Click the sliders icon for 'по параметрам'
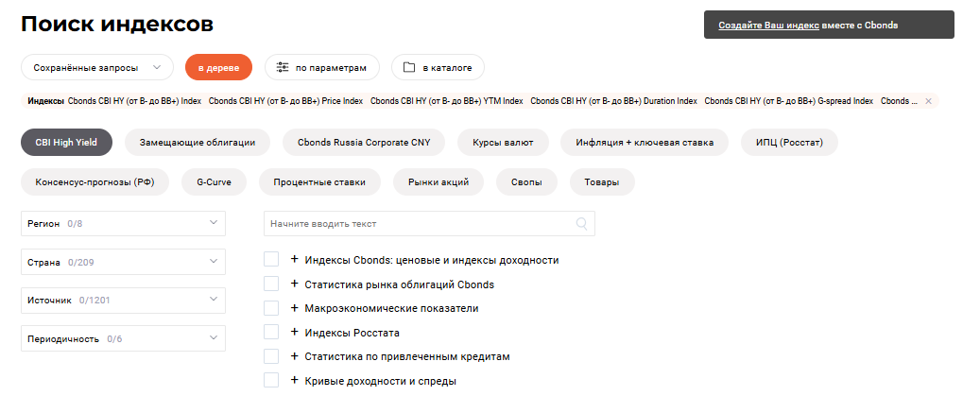 282,68
